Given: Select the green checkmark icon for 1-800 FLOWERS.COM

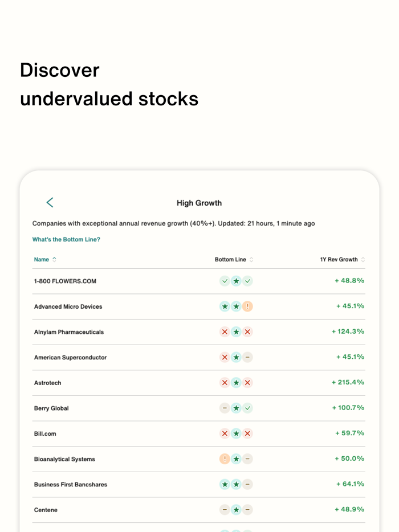Looking at the screenshot, I should click(x=225, y=281).
